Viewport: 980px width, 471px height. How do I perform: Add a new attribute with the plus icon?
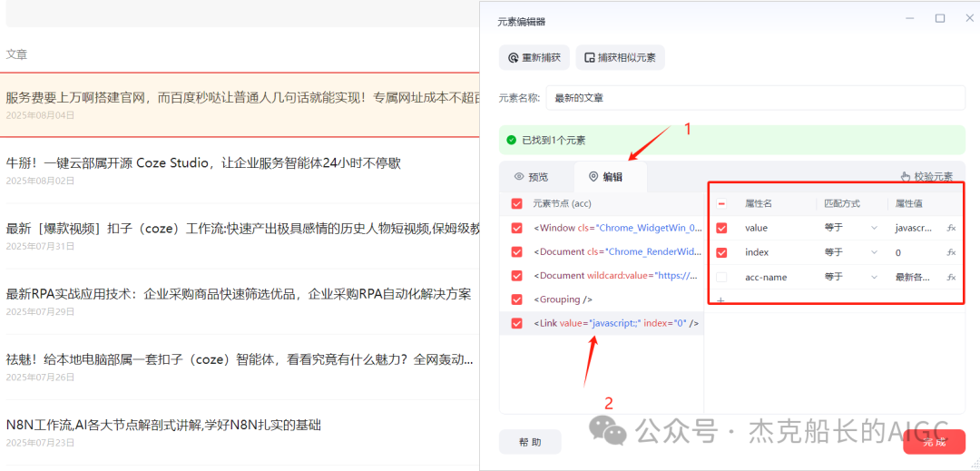click(720, 300)
